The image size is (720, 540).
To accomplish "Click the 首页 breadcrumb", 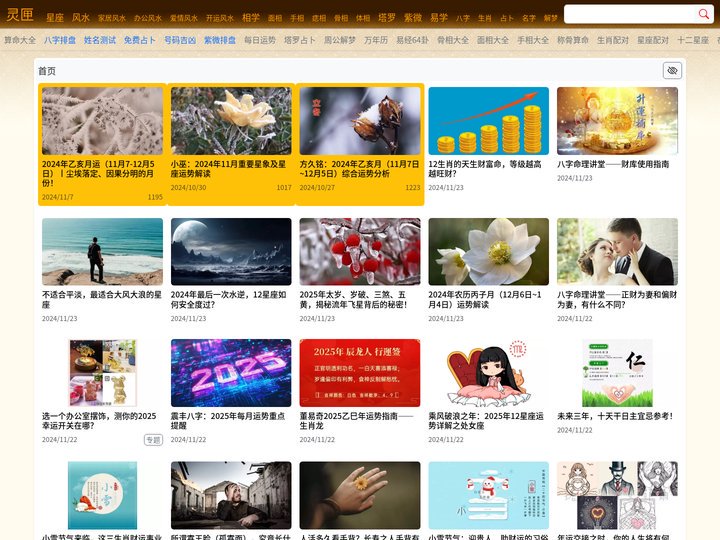I will (x=47, y=71).
